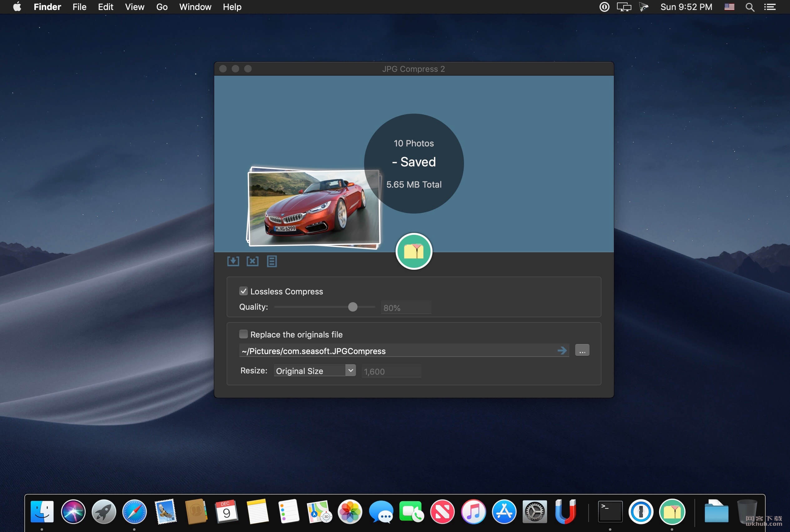Open Calendar showing DEC 9

[227, 511]
